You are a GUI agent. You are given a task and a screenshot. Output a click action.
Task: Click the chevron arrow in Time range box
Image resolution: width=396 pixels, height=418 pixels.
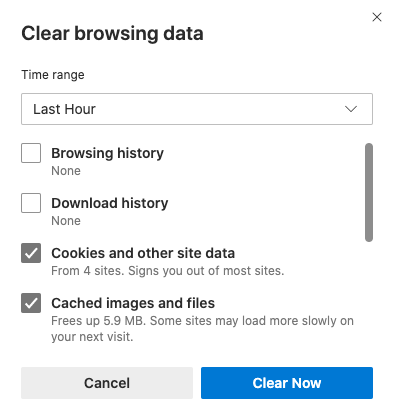click(x=351, y=109)
